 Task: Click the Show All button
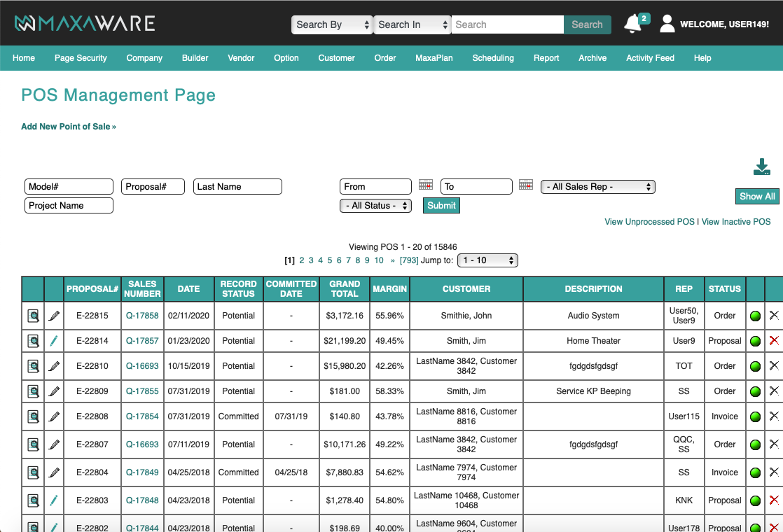click(757, 196)
